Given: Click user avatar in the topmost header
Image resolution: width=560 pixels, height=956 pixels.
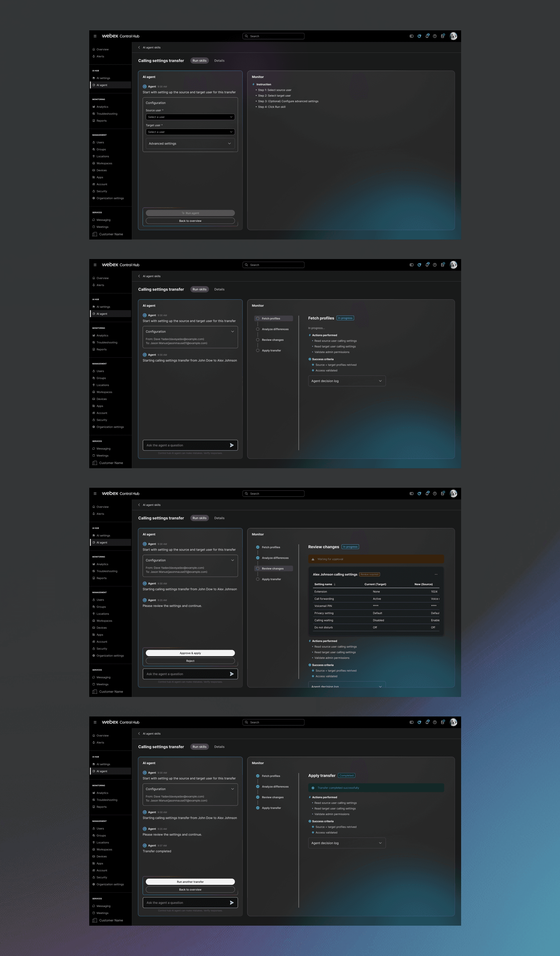Looking at the screenshot, I should pyautogui.click(x=453, y=36).
